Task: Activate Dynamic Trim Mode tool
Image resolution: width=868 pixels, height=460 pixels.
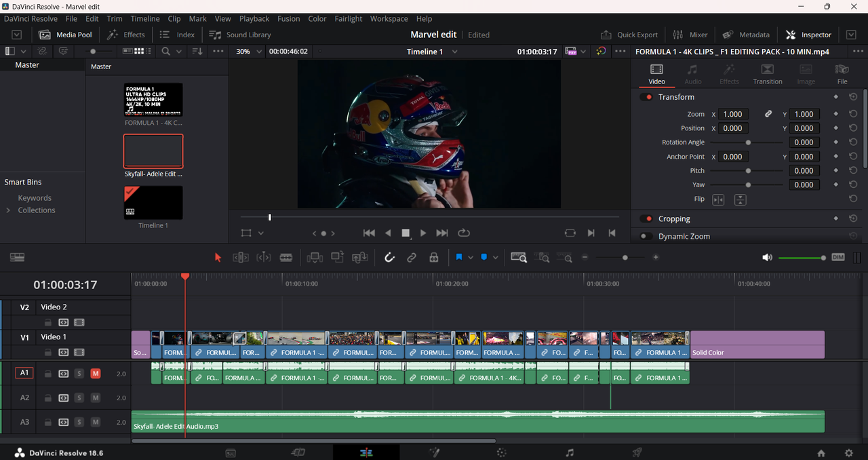Action: click(264, 258)
